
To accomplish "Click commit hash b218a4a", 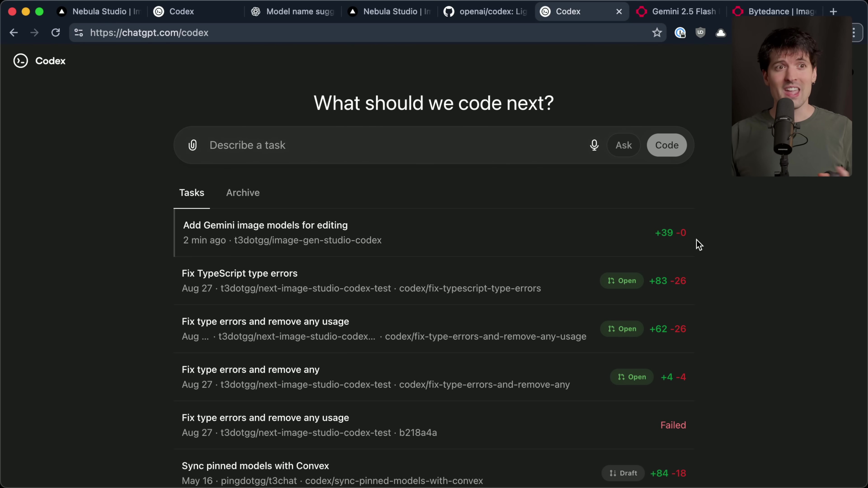I will (x=418, y=433).
